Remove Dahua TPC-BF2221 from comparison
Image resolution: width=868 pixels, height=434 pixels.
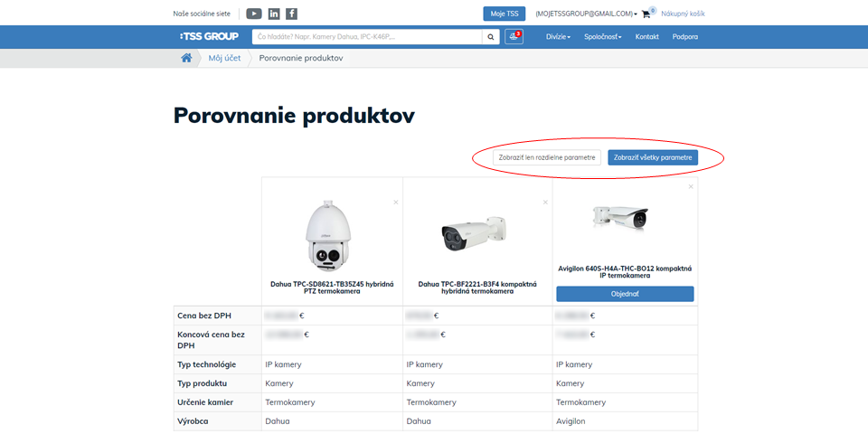click(x=545, y=203)
